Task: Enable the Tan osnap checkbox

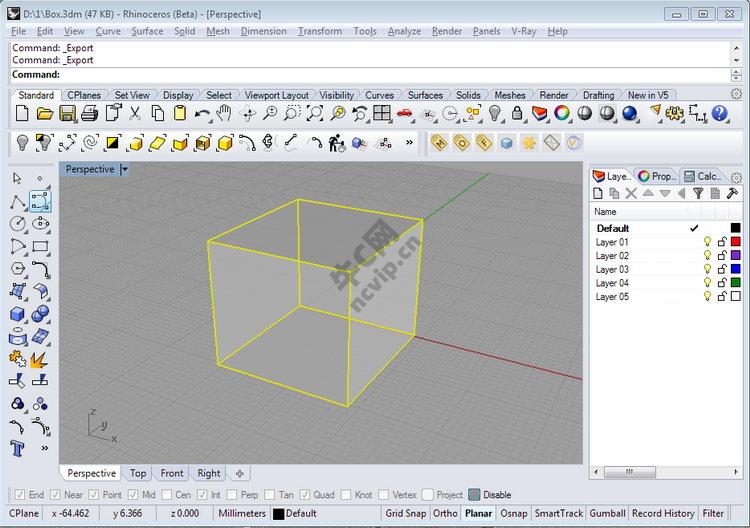Action: click(x=270, y=495)
